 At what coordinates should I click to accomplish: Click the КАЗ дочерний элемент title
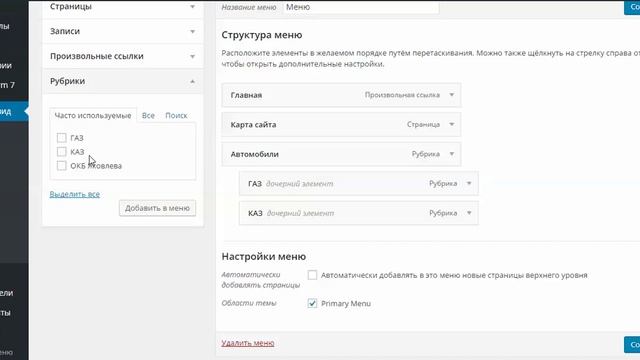click(x=291, y=213)
